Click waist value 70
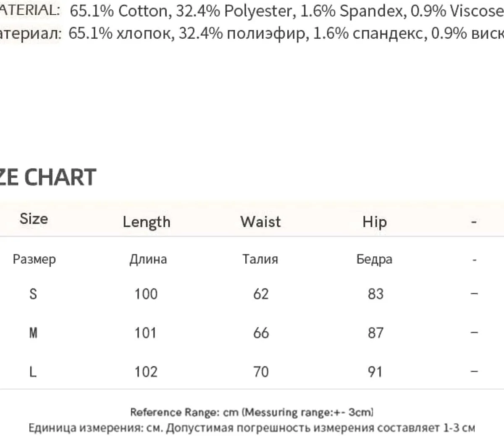This screenshot has width=504, height=436. point(261,372)
